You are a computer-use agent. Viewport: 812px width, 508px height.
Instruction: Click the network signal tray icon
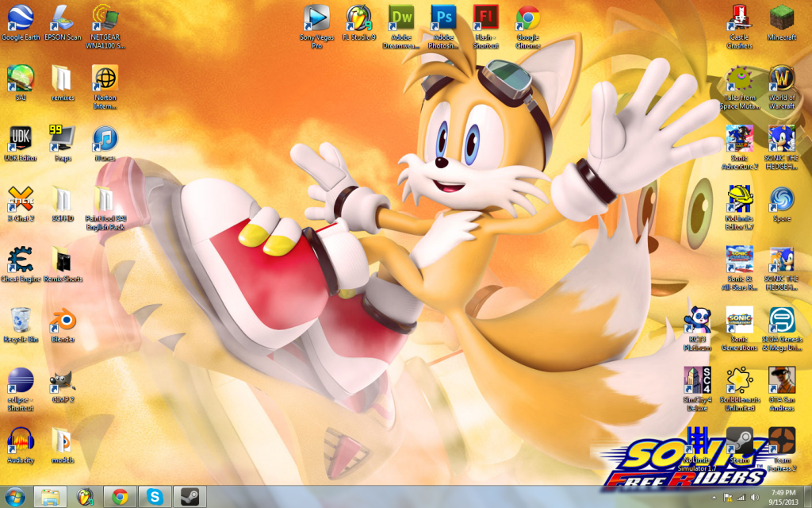741,498
